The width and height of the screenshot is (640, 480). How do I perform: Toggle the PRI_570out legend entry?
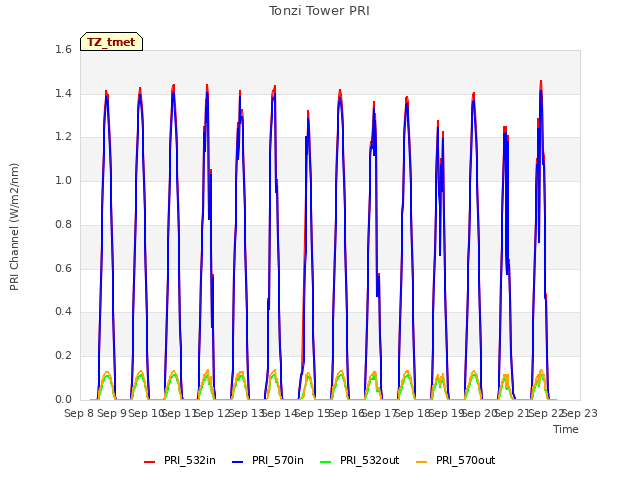[x=456, y=460]
